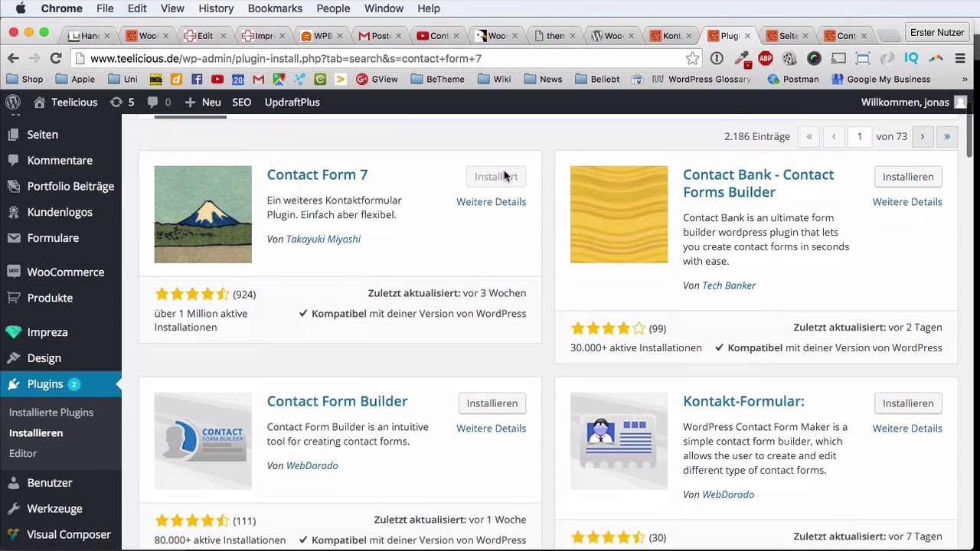The width and height of the screenshot is (980, 551).
Task: Open the Contact Form 7 title link
Action: [x=317, y=174]
